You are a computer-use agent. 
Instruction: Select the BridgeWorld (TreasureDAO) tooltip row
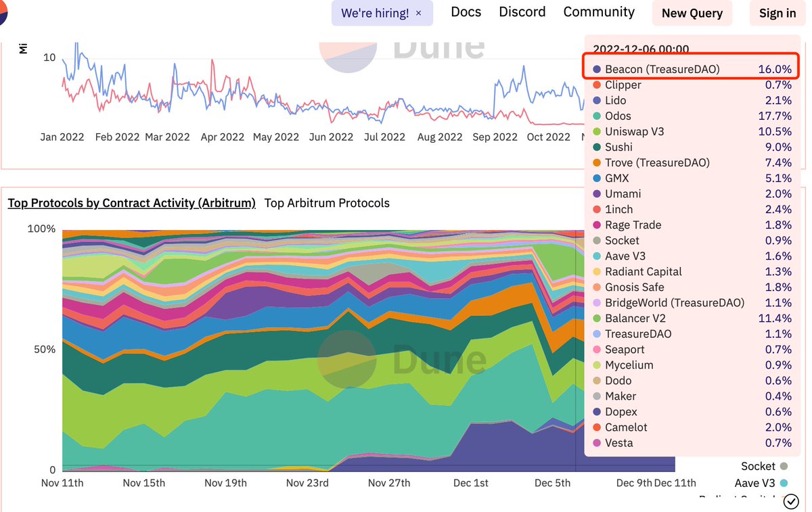[692, 302]
